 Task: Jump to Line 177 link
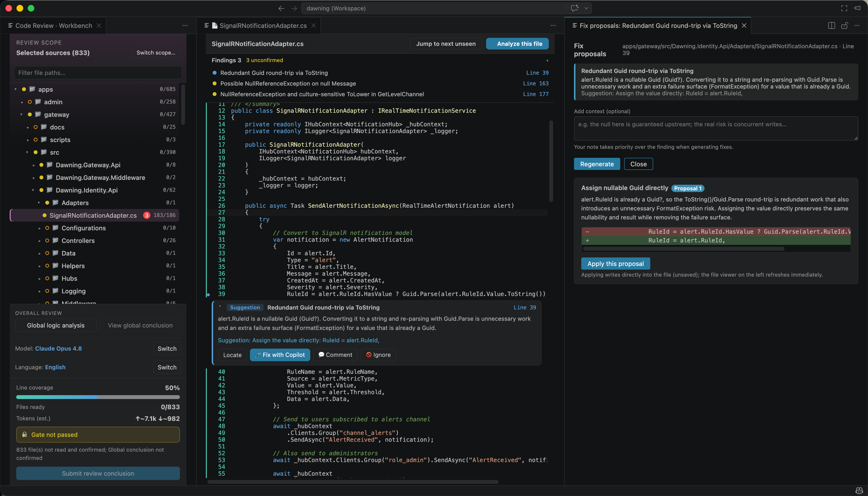point(535,94)
